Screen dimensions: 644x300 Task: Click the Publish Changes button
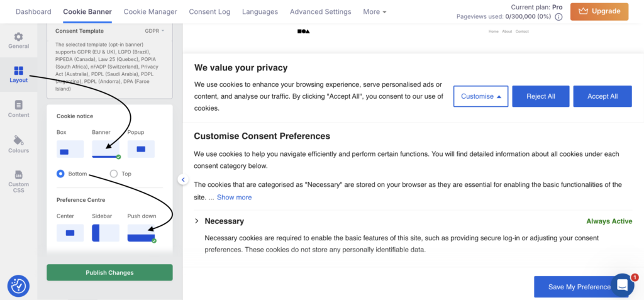coord(109,272)
